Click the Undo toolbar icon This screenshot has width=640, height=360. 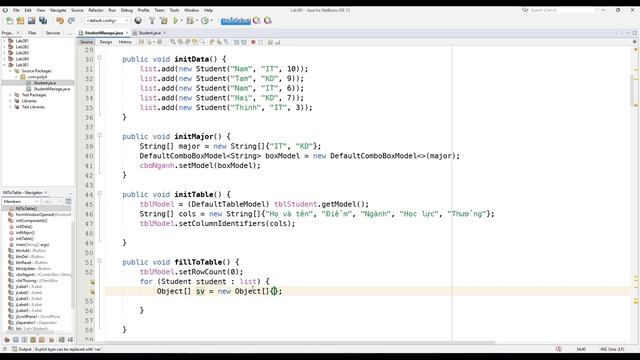coord(60,20)
